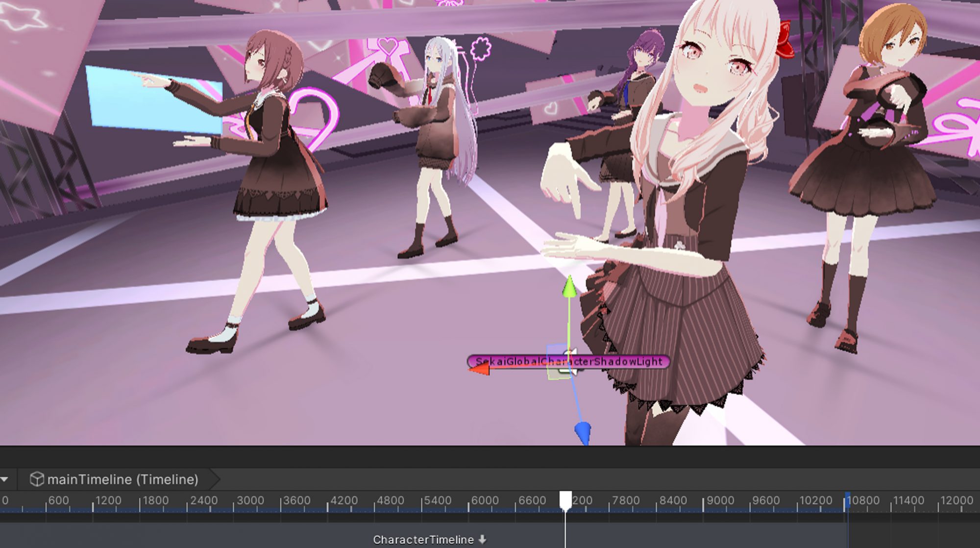Click the CharacterTimeline clip label

click(423, 540)
